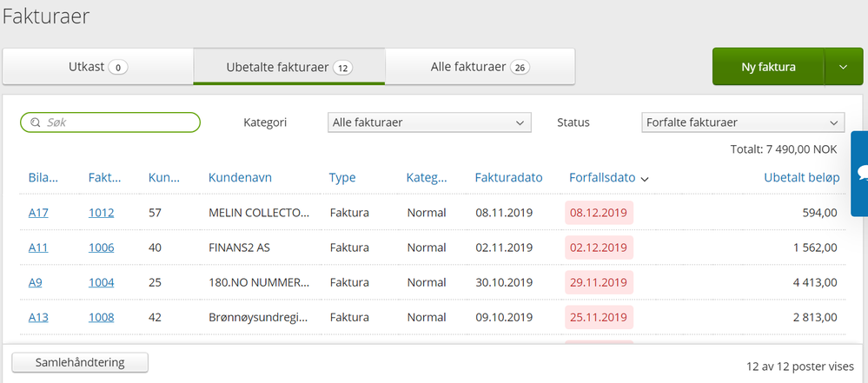Click customer number 25
868x383 pixels.
point(155,282)
